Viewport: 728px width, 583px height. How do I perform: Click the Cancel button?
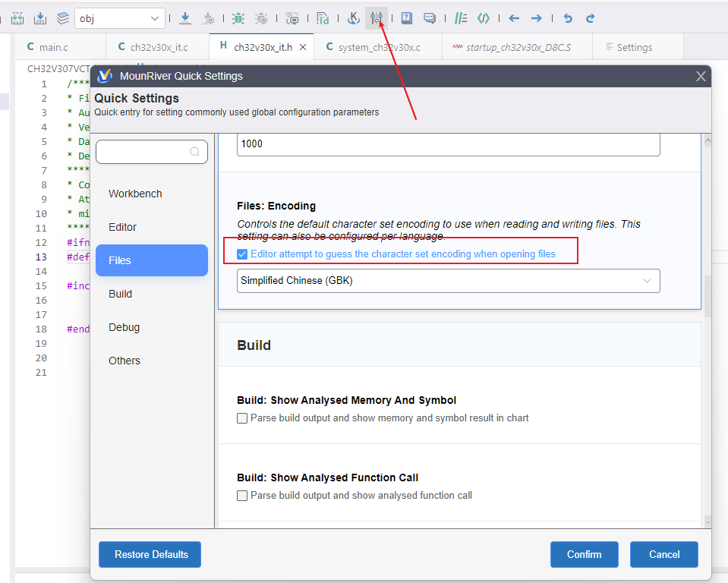(x=664, y=554)
